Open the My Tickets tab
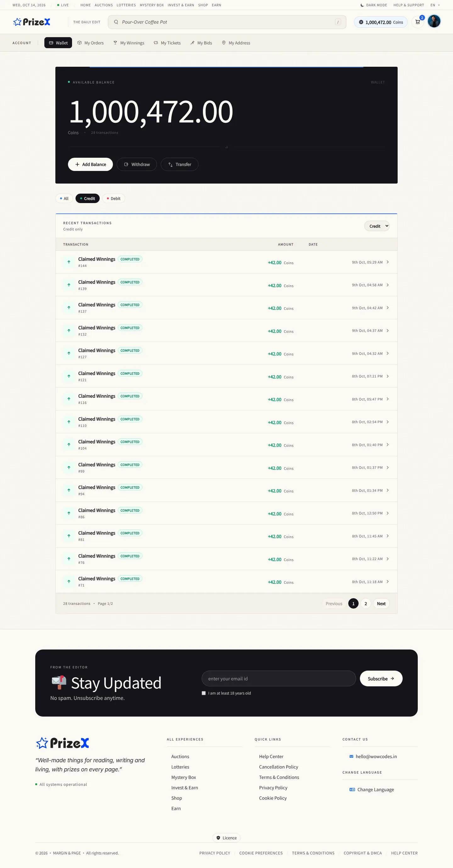 (x=167, y=43)
